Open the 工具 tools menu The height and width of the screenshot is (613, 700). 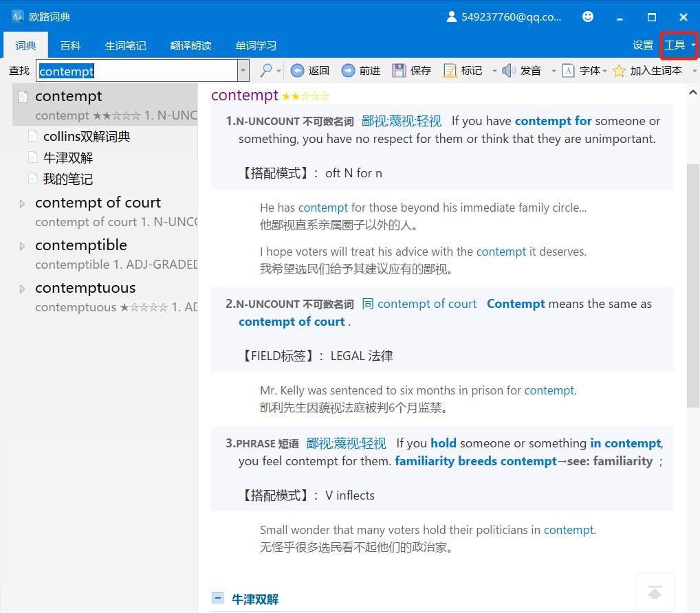coord(678,45)
